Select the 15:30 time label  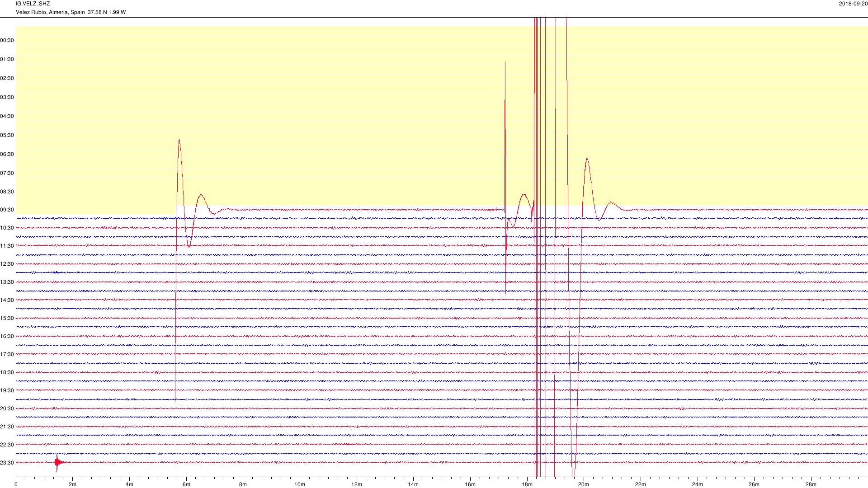(7, 318)
